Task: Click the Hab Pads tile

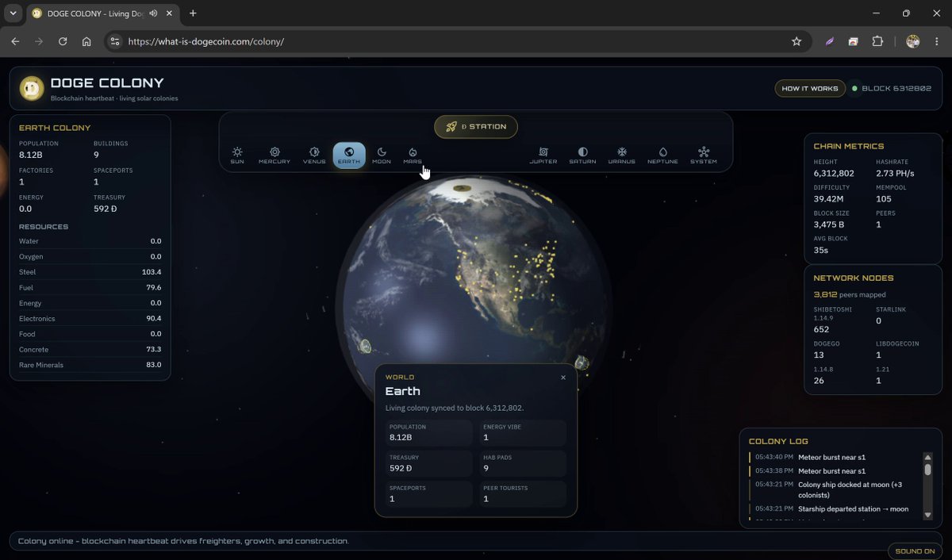Action: [523, 463]
